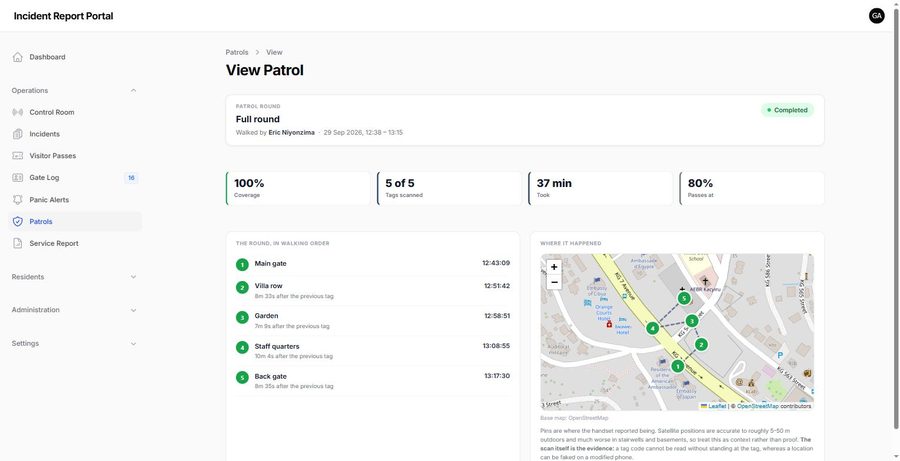900x461 pixels.
Task: Expand the Settings section chevron
Action: point(133,343)
